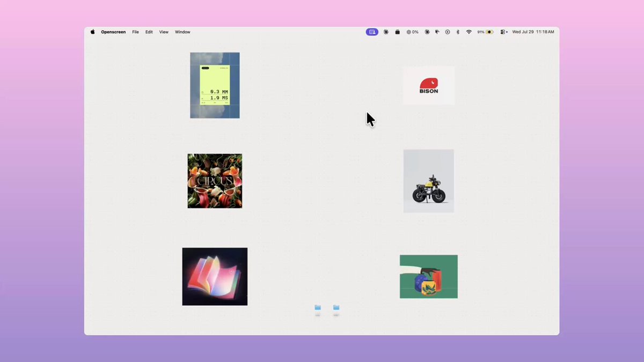Open the Edit menu

tap(149, 32)
